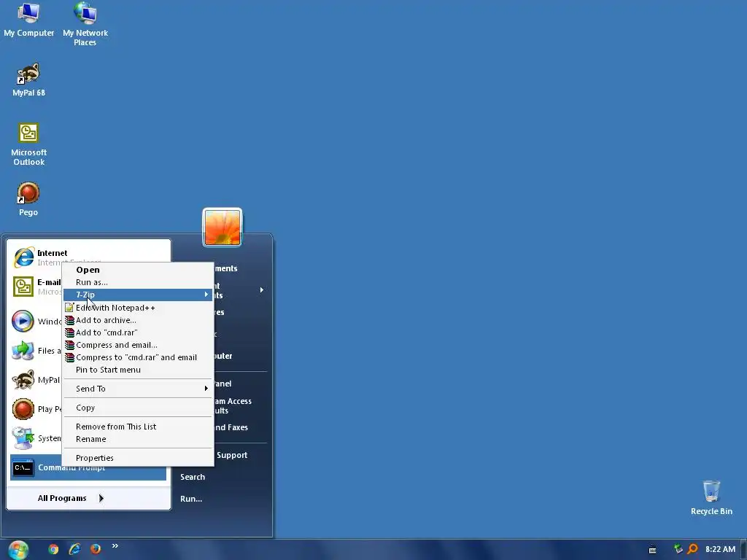Open System Restore icon in Start menu
This screenshot has width=747, height=560.
tap(23, 438)
